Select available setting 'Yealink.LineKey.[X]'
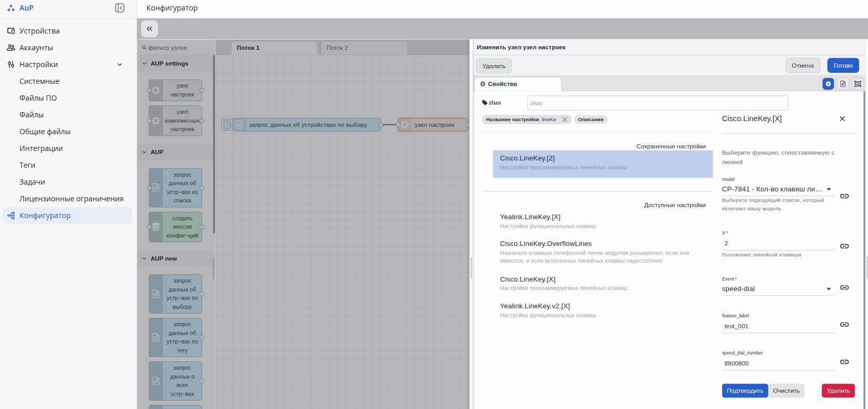Viewport: 868px width, 409px height. pyautogui.click(x=602, y=222)
